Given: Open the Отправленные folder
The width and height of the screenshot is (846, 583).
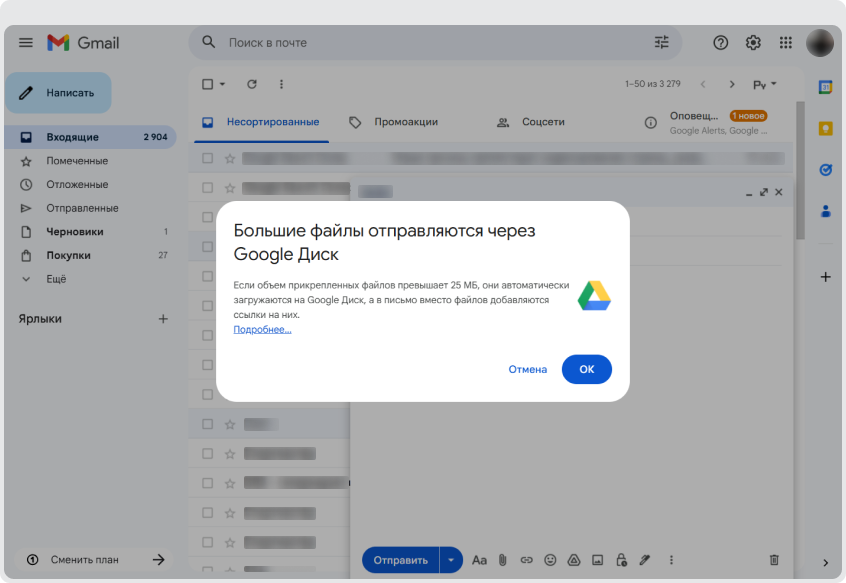Looking at the screenshot, I should (x=91, y=208).
